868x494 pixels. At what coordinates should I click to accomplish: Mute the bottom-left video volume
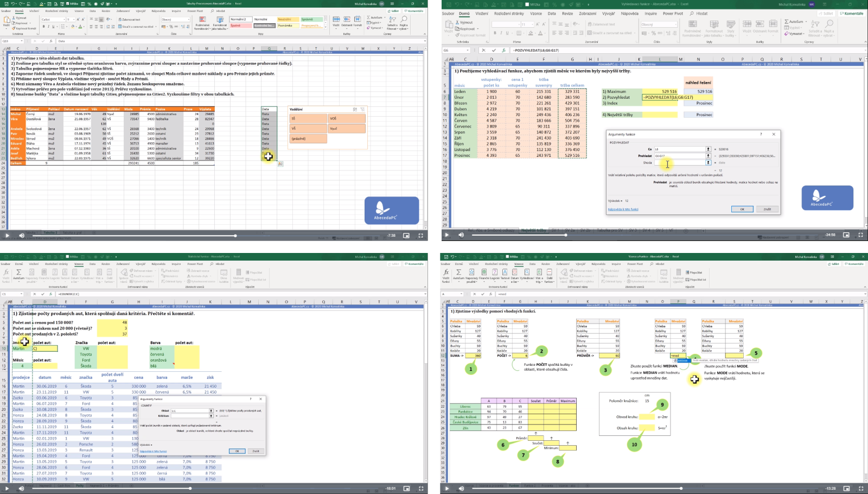(22, 489)
